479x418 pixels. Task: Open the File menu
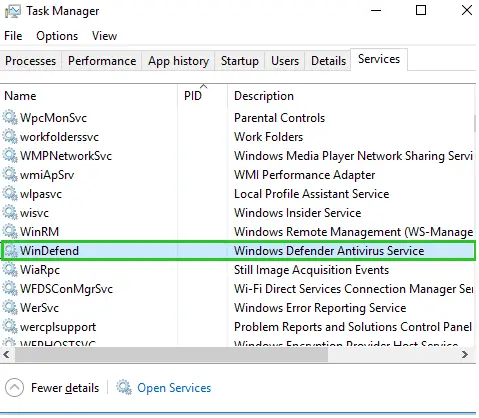point(13,36)
